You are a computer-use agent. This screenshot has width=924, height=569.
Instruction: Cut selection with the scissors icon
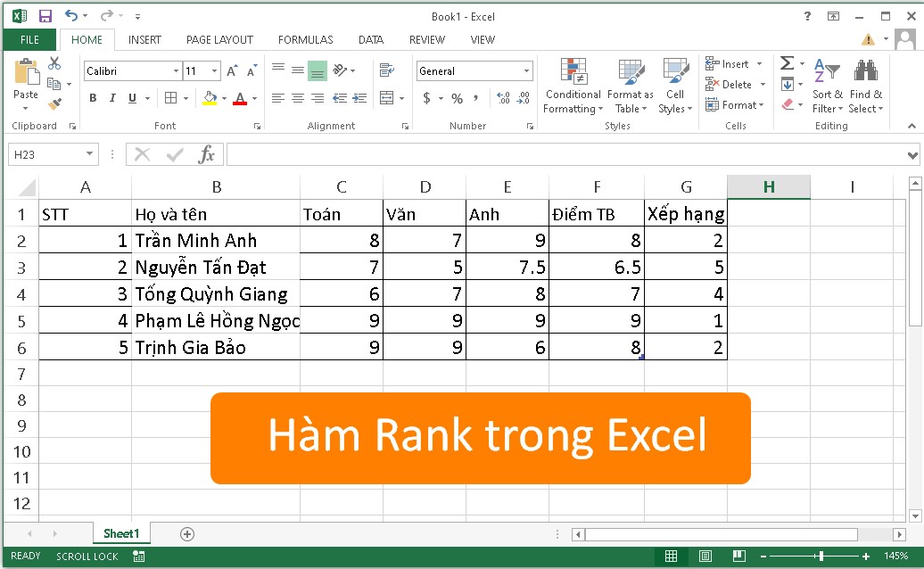pyautogui.click(x=54, y=63)
